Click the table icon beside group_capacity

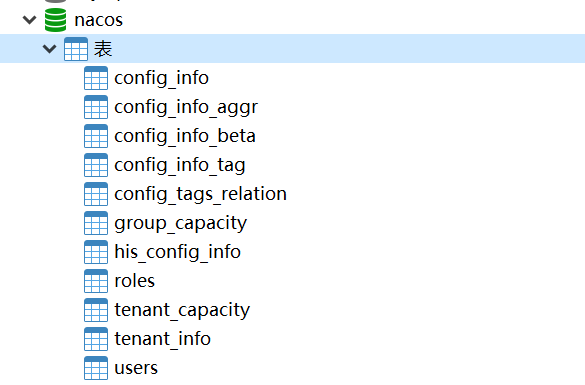(96, 223)
